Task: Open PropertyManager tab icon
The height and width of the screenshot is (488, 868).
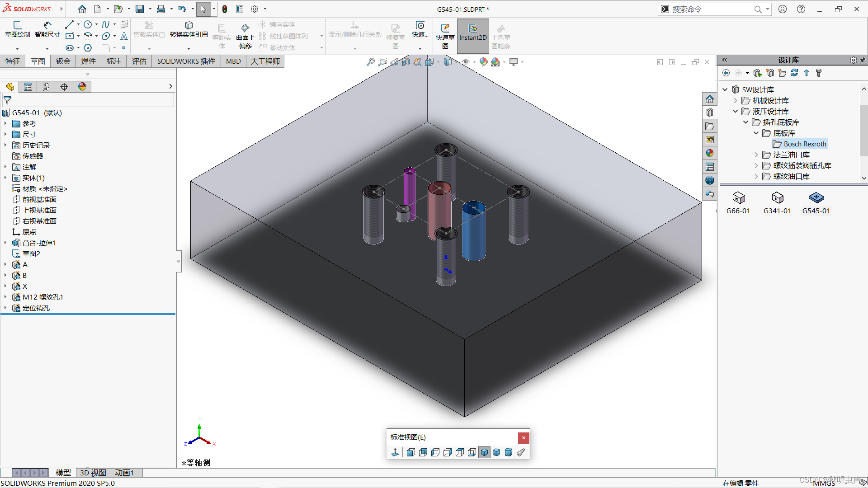Action: (28, 87)
